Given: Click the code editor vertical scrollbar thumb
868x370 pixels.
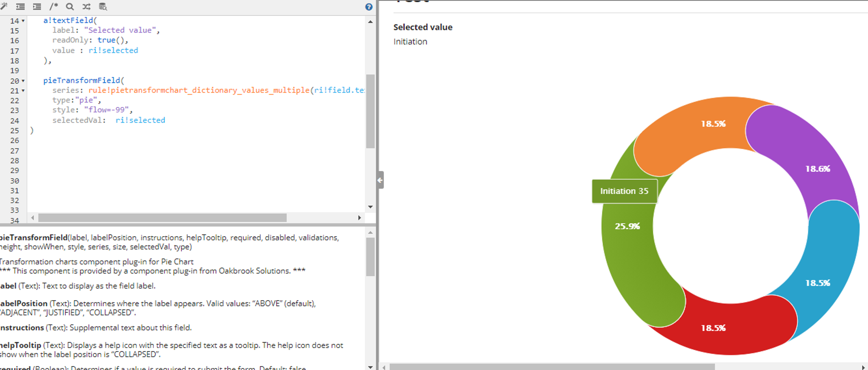Looking at the screenshot, I should point(370,111).
